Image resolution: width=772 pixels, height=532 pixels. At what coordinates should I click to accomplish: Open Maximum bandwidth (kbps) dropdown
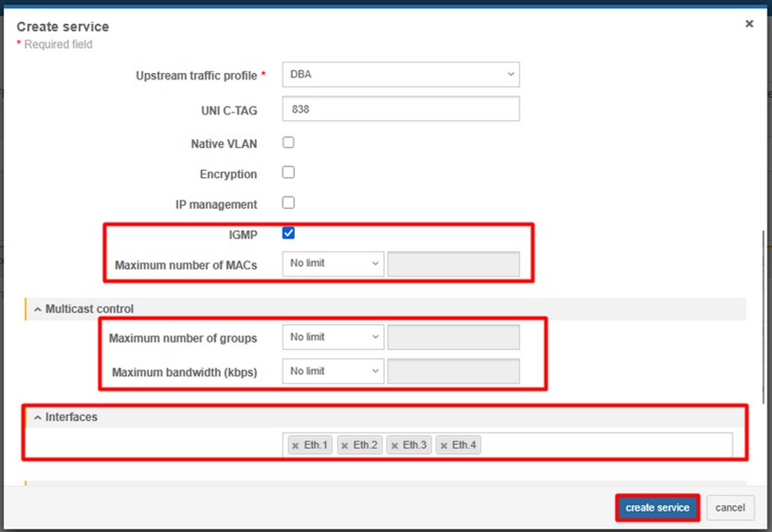332,371
